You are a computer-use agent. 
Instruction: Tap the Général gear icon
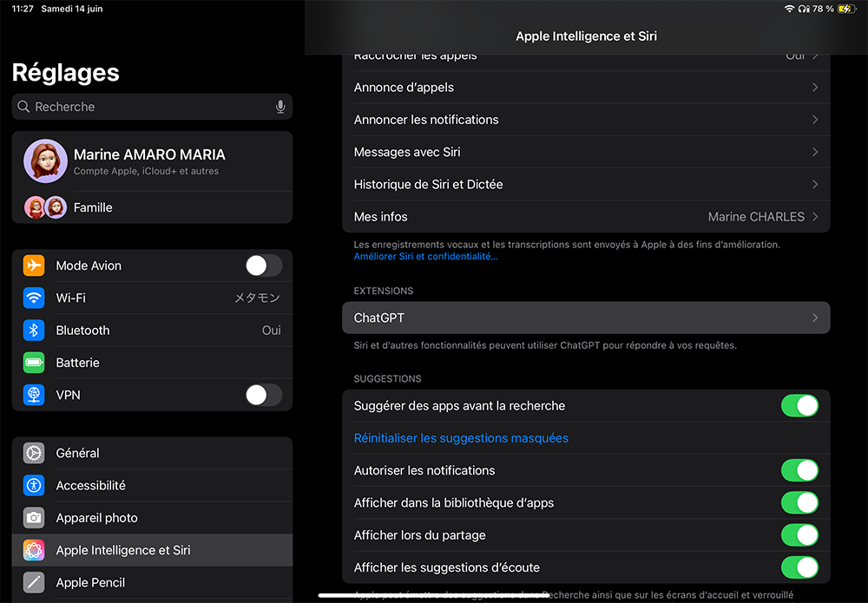[x=34, y=453]
